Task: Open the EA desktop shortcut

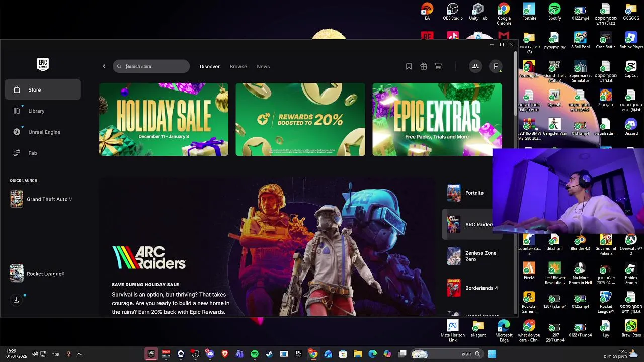Action: coord(427,12)
